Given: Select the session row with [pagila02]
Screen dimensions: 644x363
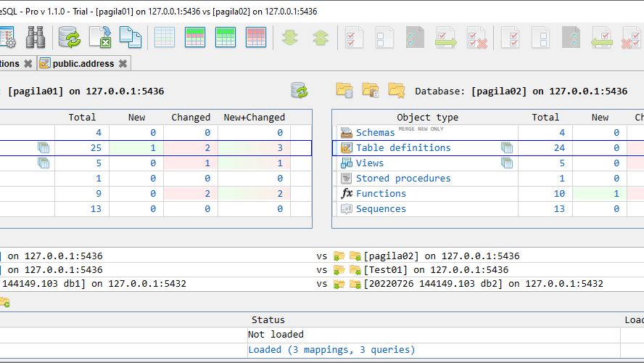Looking at the screenshot, I should tap(322, 256).
